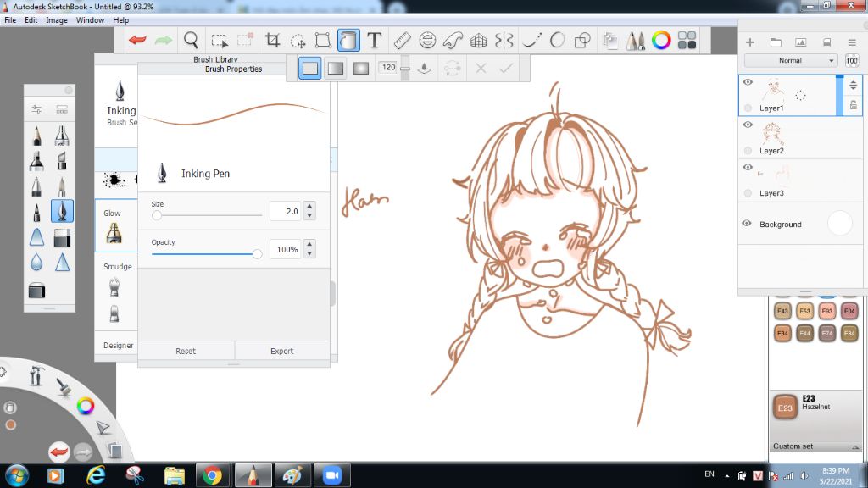Screen dimensions: 868x488
Task: Open the Color Wheel in top toolbar
Action: [x=661, y=40]
